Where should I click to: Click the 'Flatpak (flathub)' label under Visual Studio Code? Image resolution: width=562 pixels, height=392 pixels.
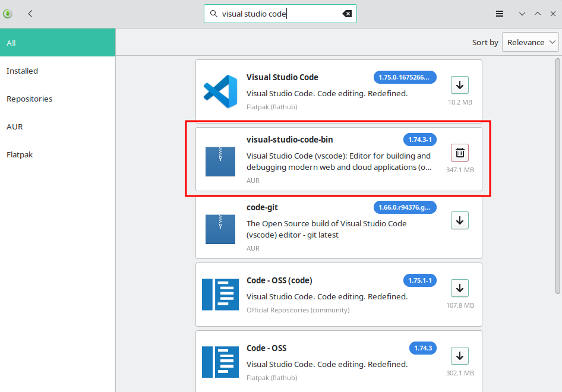[x=271, y=107]
